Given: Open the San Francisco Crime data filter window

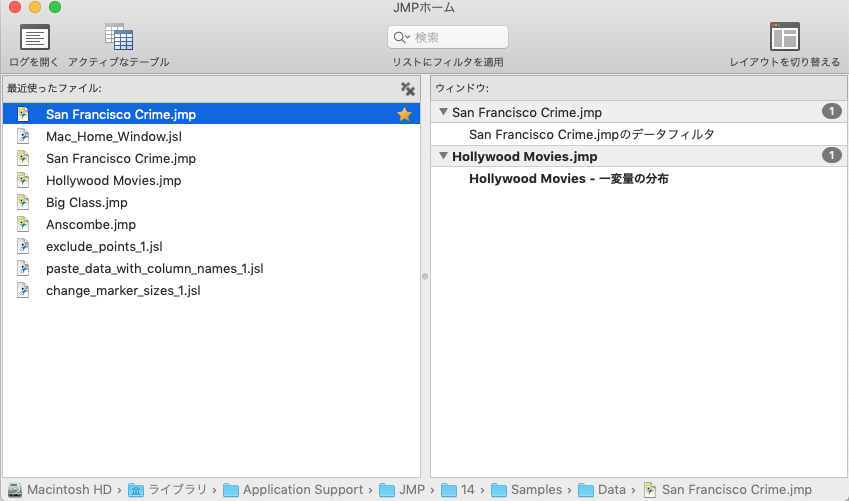Looking at the screenshot, I should point(591,134).
